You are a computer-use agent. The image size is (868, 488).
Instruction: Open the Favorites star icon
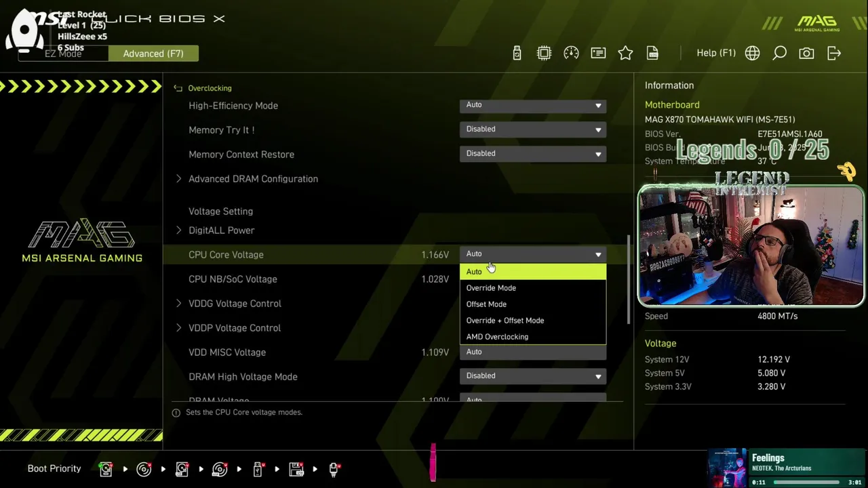click(625, 53)
